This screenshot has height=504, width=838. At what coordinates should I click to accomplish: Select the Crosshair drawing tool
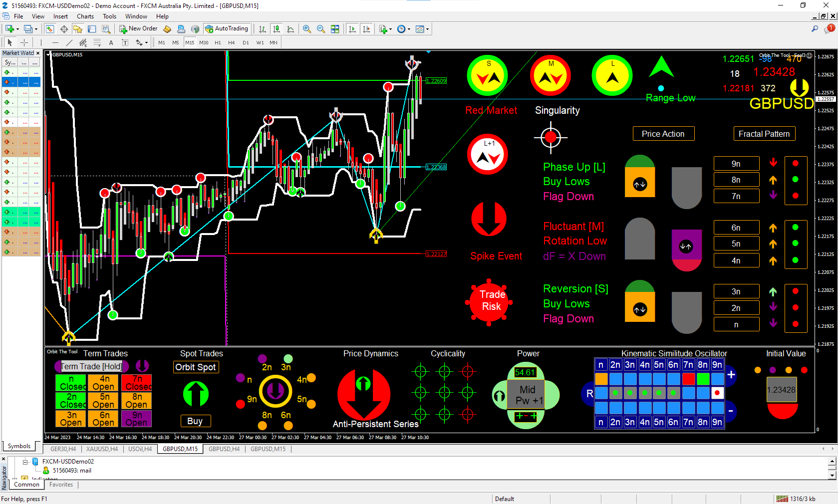24,42
